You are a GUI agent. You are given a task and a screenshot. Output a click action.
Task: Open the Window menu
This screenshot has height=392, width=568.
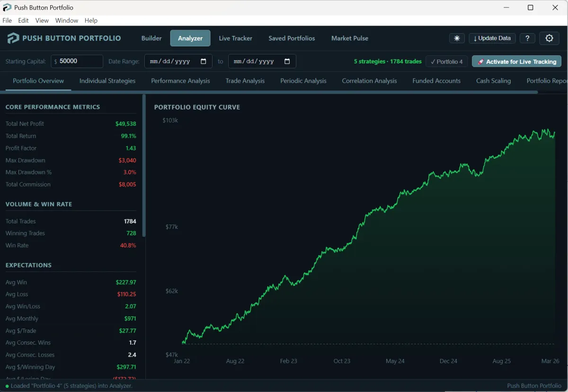click(x=67, y=20)
